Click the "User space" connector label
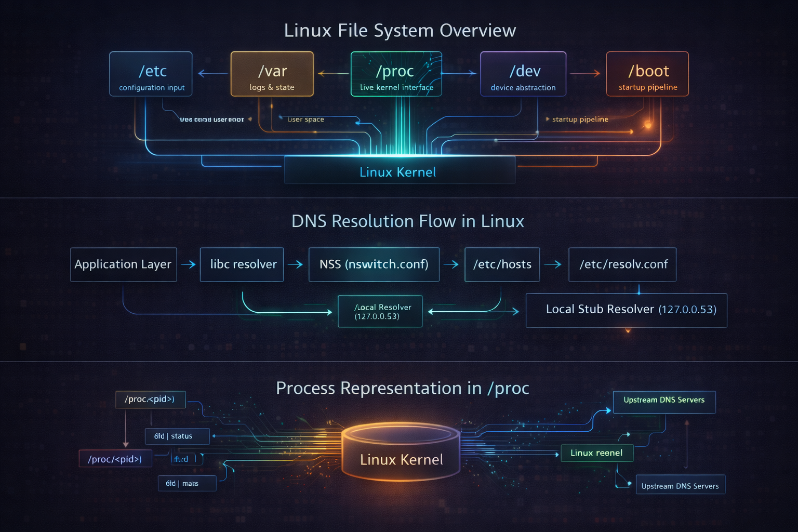The width and height of the screenshot is (798, 532). [x=305, y=119]
